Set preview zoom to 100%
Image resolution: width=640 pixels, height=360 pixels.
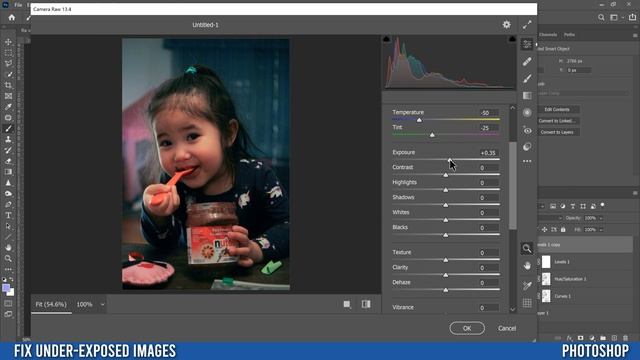click(84, 304)
